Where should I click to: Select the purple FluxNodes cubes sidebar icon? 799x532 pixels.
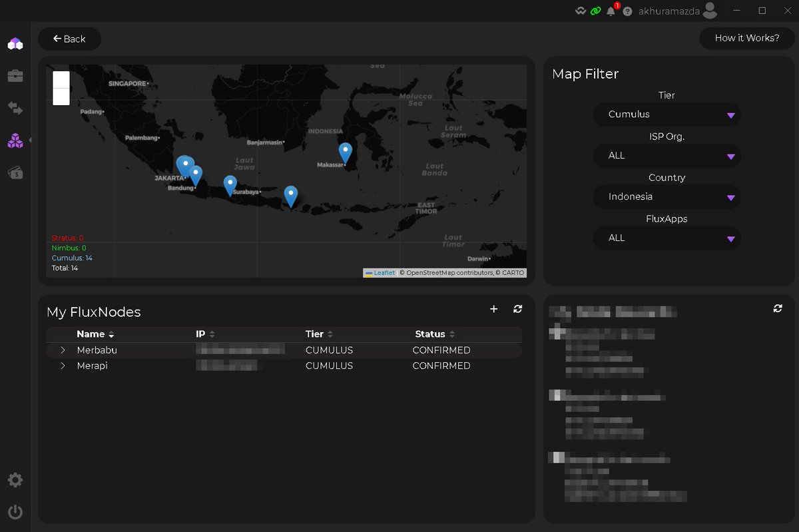(x=15, y=140)
